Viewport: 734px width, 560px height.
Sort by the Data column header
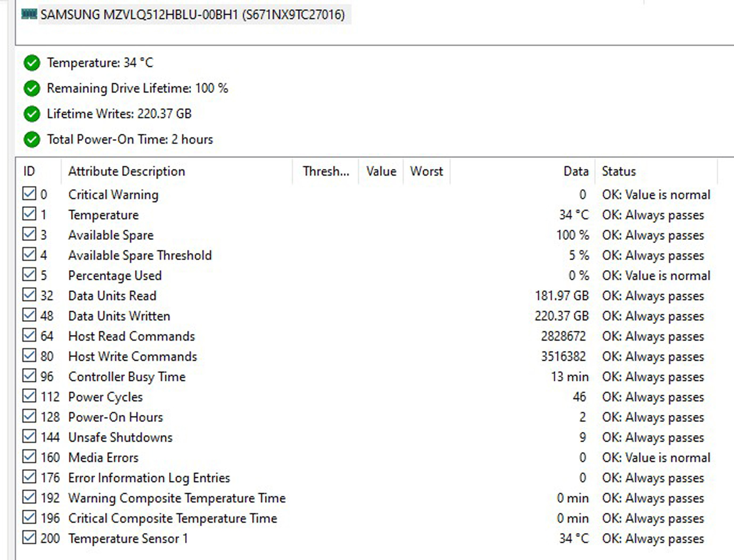pos(523,171)
